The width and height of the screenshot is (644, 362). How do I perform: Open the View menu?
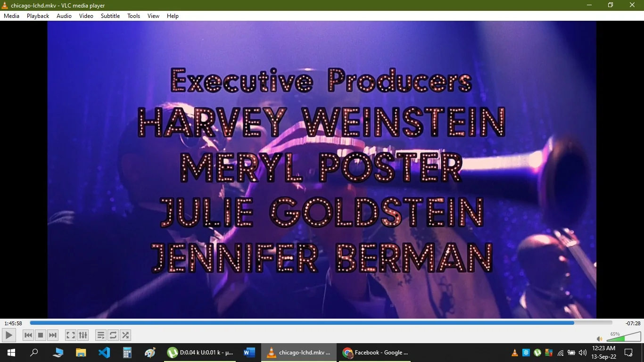pyautogui.click(x=154, y=16)
